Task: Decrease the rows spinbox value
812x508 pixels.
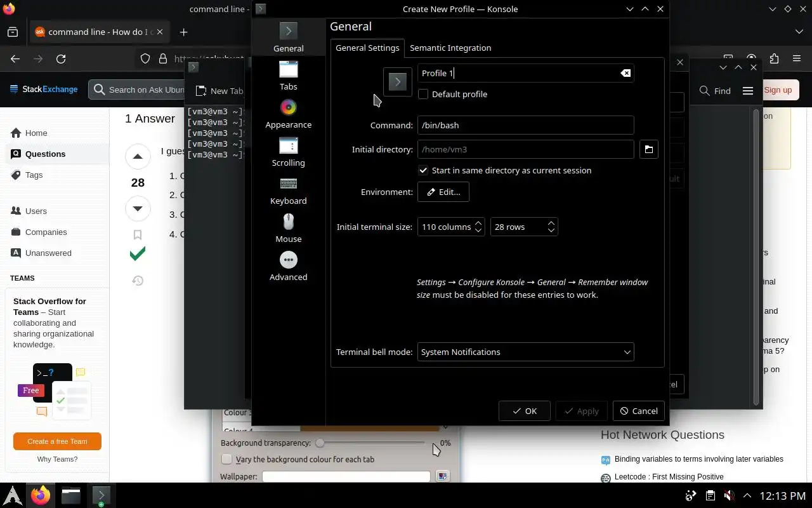Action: tap(551, 231)
